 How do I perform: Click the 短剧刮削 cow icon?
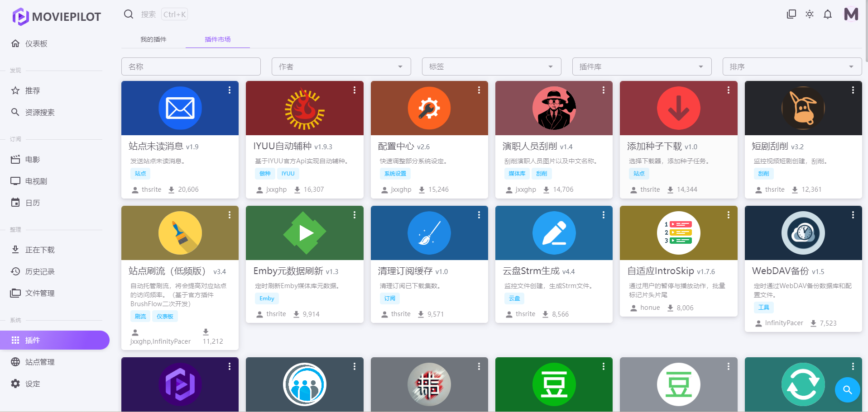coord(803,108)
